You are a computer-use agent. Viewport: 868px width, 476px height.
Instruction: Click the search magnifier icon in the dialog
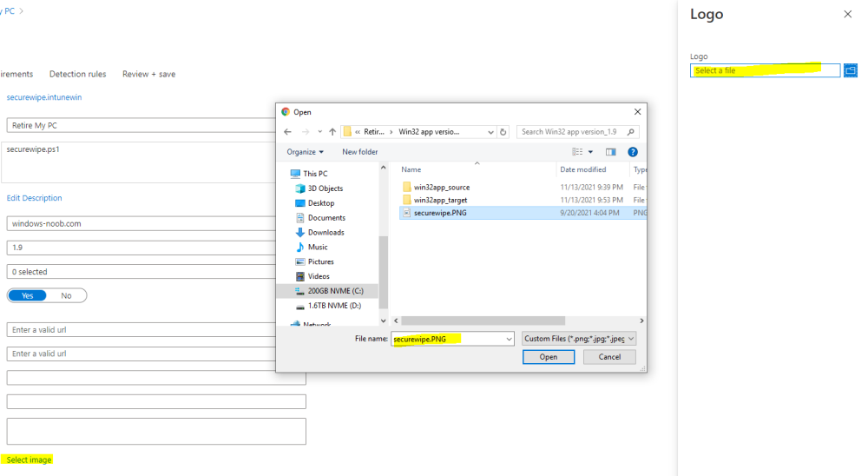[x=630, y=132]
